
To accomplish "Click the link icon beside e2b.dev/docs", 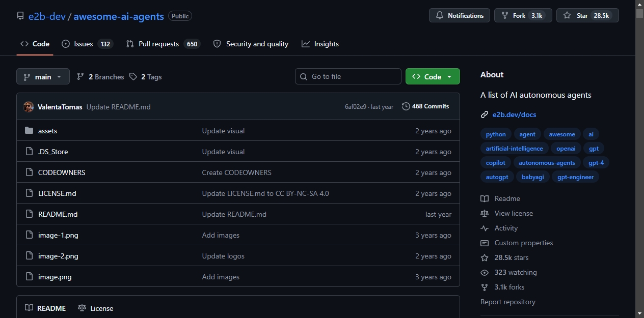I will pyautogui.click(x=485, y=114).
